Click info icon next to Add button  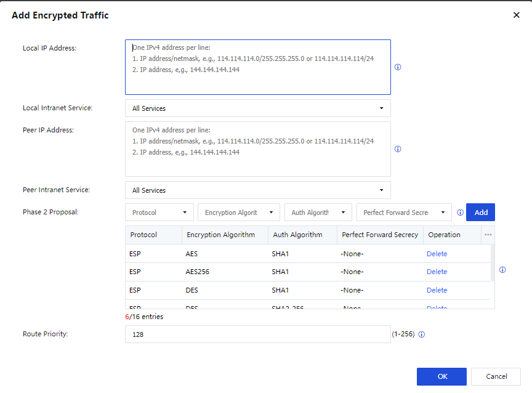pos(460,213)
